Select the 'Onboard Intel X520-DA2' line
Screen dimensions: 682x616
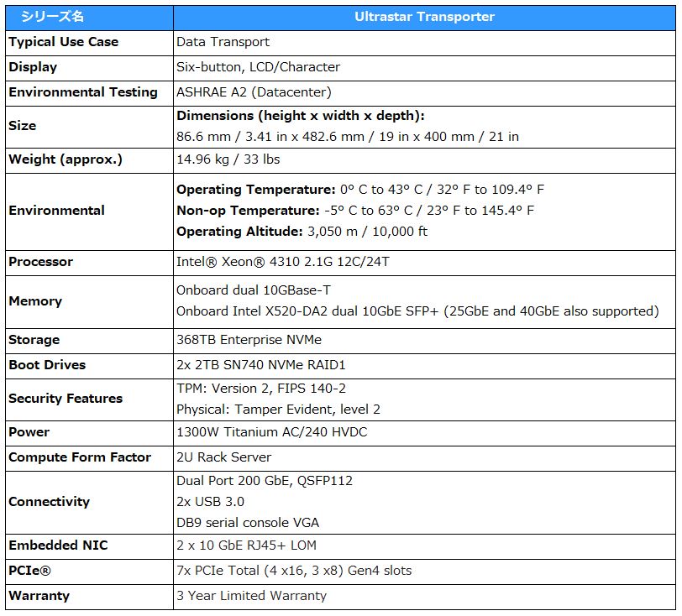coord(417,311)
